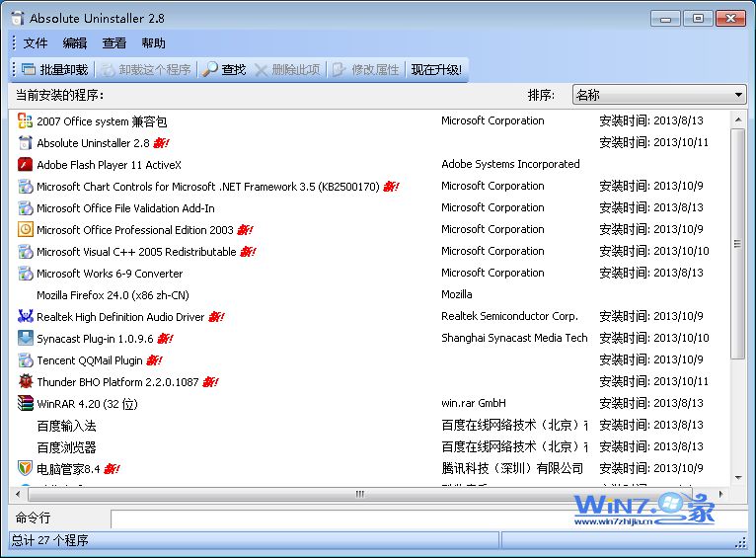Click the Adobe Flash Player 11 ActiveX icon
756x558 pixels.
coord(25,165)
